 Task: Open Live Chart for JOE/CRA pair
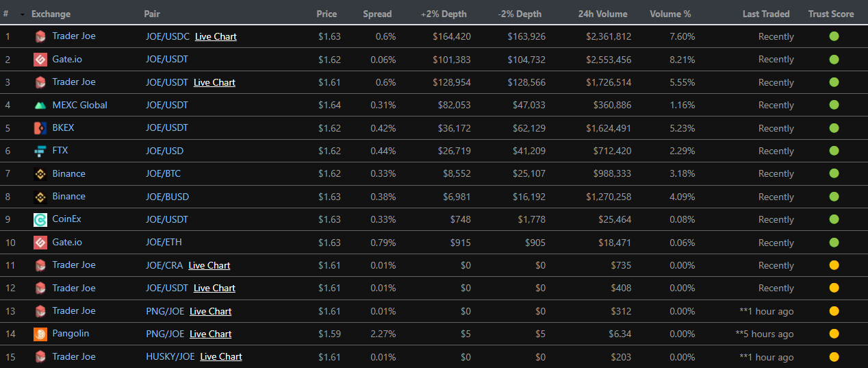click(x=209, y=265)
